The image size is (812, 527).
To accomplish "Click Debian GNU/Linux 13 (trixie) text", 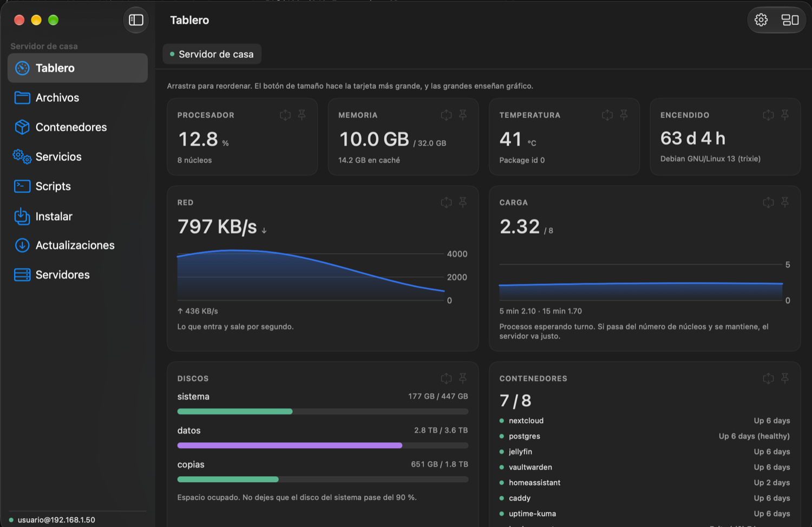I will (x=710, y=159).
